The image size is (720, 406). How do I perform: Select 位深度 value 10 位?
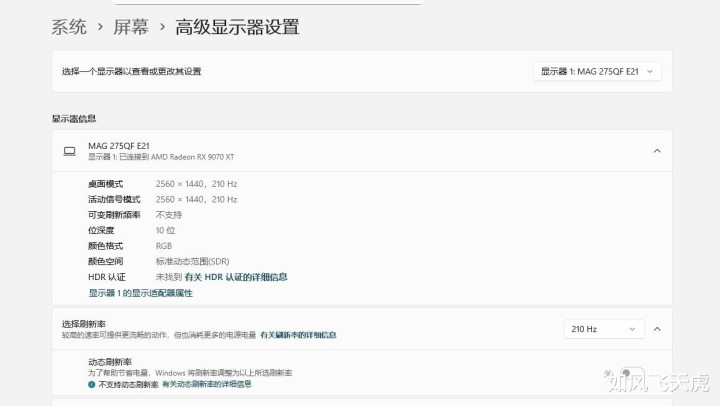coord(165,231)
